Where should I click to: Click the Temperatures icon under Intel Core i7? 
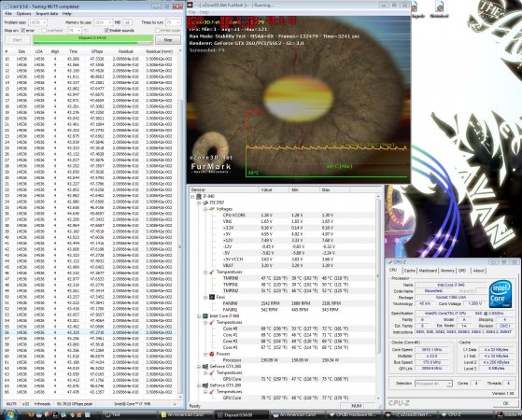(212, 322)
